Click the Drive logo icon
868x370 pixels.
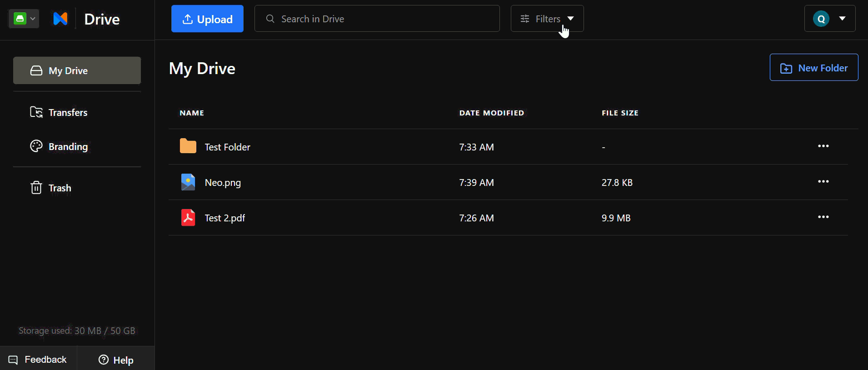60,19
